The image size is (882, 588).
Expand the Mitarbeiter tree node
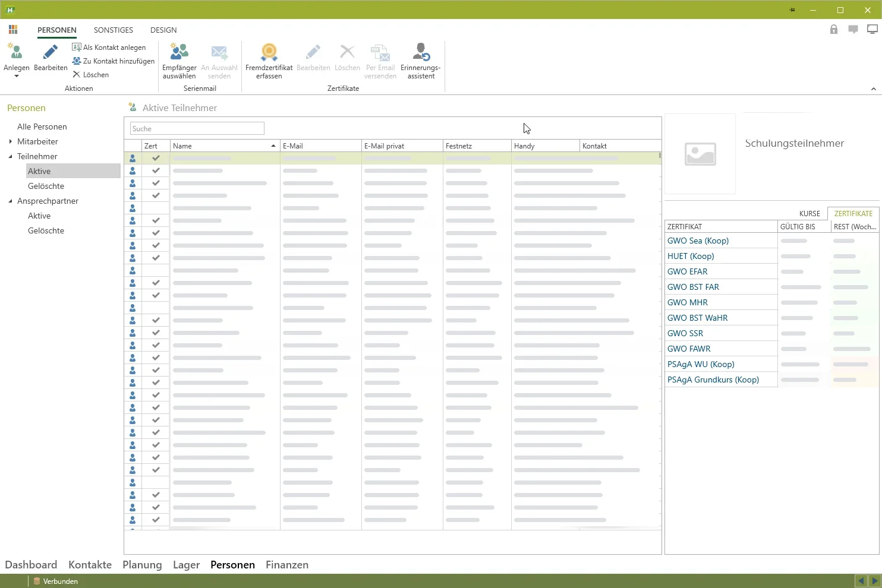click(x=11, y=141)
